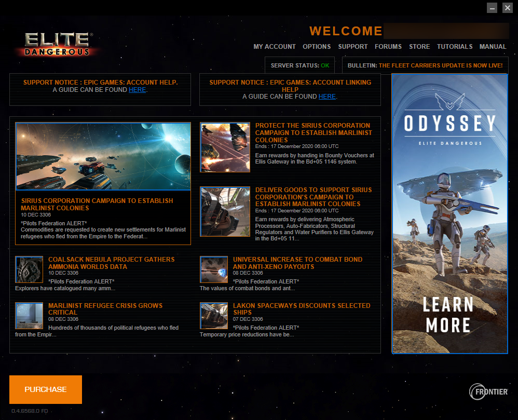Click 'Explorers have catalogued many amm...' text

click(65, 289)
